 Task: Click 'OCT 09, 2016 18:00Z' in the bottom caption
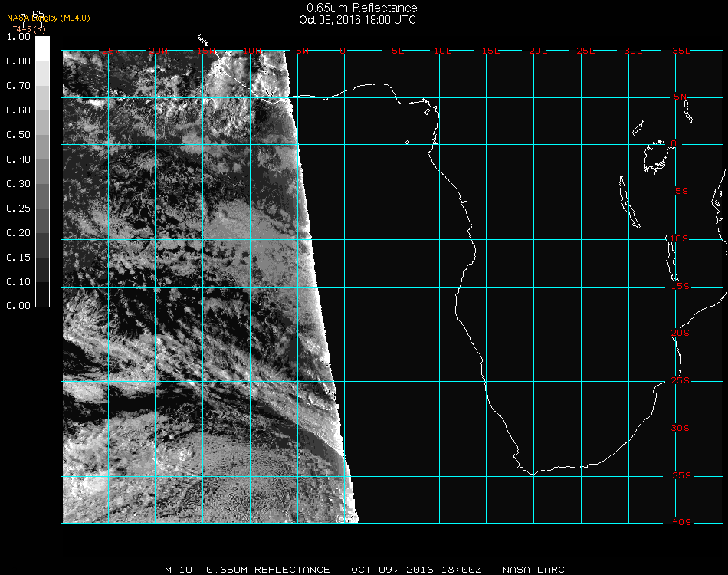point(416,570)
